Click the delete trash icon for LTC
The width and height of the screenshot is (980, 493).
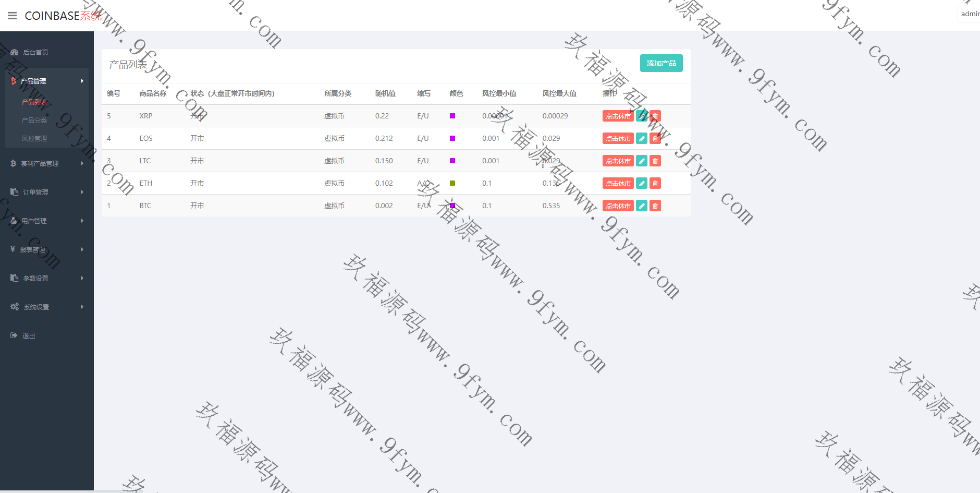click(655, 161)
